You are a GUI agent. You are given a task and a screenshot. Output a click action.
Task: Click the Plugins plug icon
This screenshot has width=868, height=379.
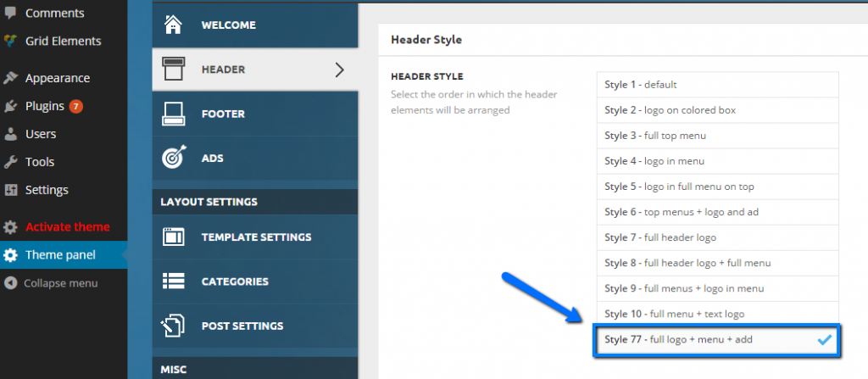point(10,106)
